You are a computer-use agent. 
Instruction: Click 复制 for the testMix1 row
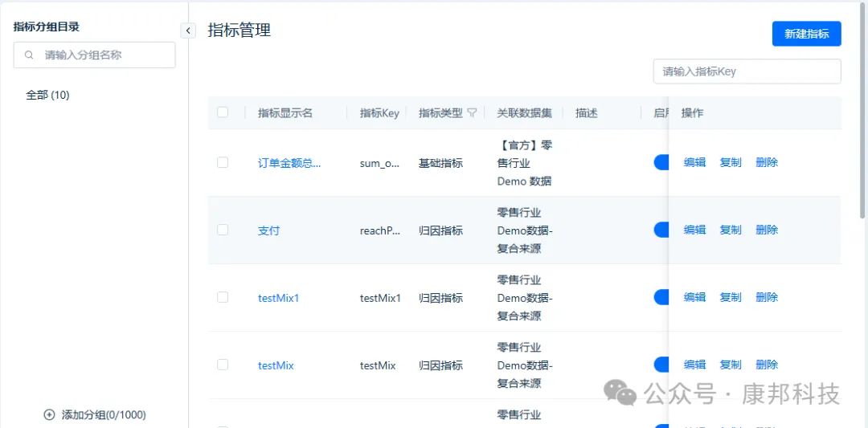(x=731, y=298)
